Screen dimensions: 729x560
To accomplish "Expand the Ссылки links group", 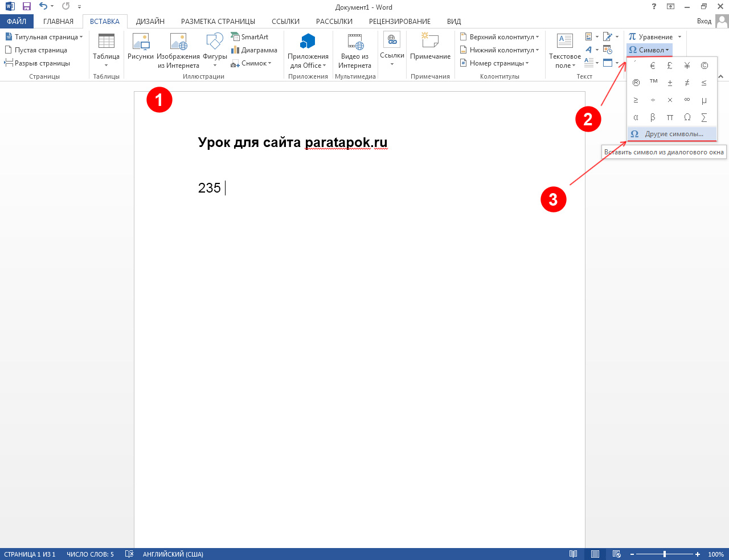I will click(392, 50).
